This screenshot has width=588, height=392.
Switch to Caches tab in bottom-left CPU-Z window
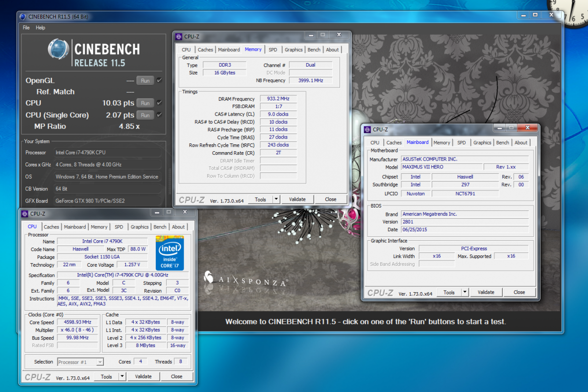pyautogui.click(x=51, y=227)
